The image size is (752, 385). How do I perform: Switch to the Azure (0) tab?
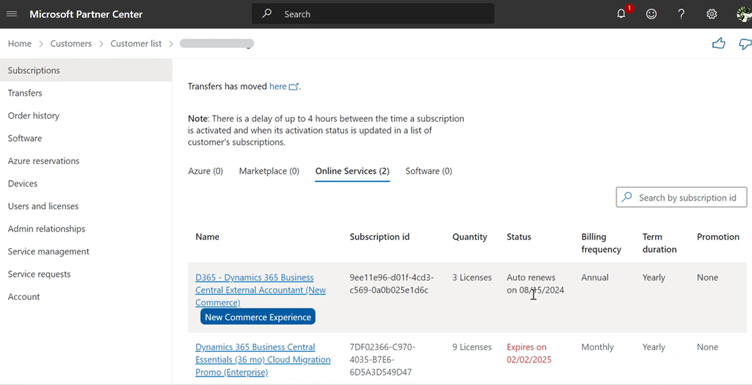tap(205, 171)
